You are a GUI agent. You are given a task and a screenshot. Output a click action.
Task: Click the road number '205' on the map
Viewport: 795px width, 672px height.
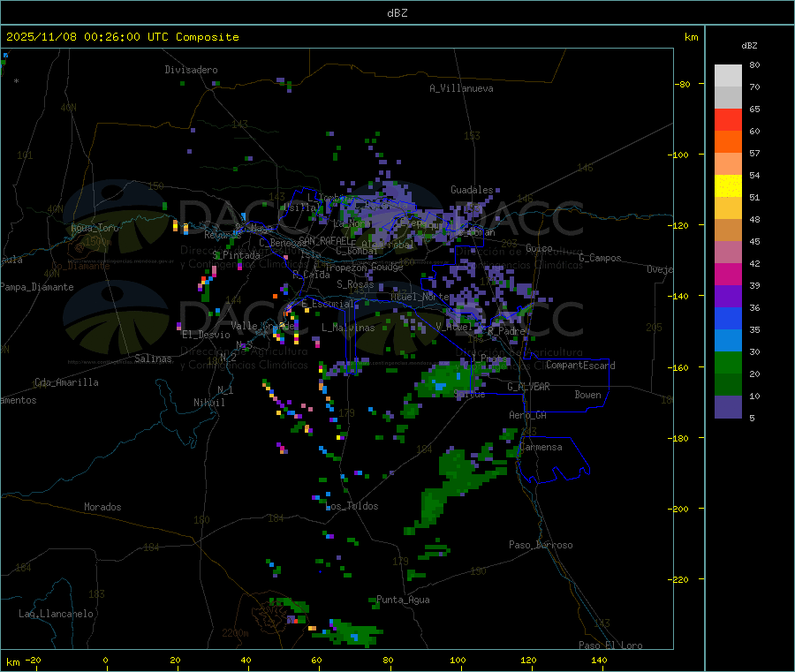click(x=654, y=328)
